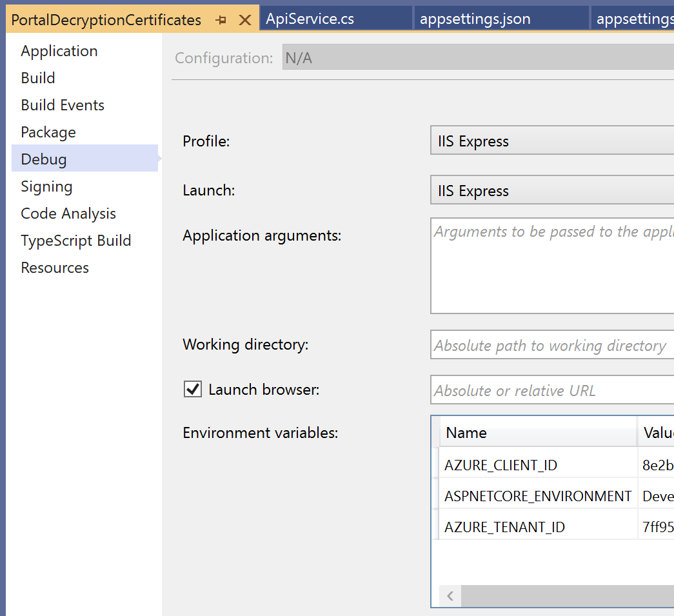
Task: Uncheck the Launch browser checkbox
Action: [x=193, y=390]
